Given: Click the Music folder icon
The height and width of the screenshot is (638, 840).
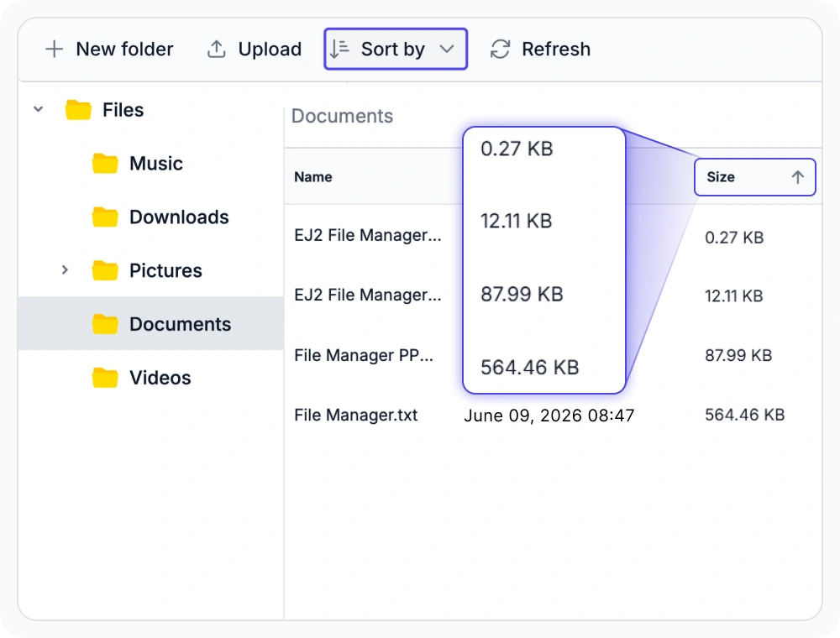Looking at the screenshot, I should 105,163.
